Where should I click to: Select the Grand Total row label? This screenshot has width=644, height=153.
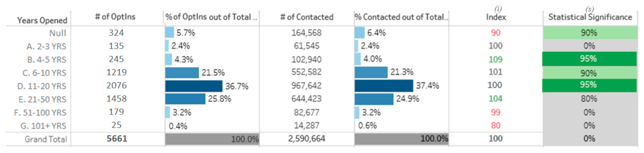coord(46,139)
